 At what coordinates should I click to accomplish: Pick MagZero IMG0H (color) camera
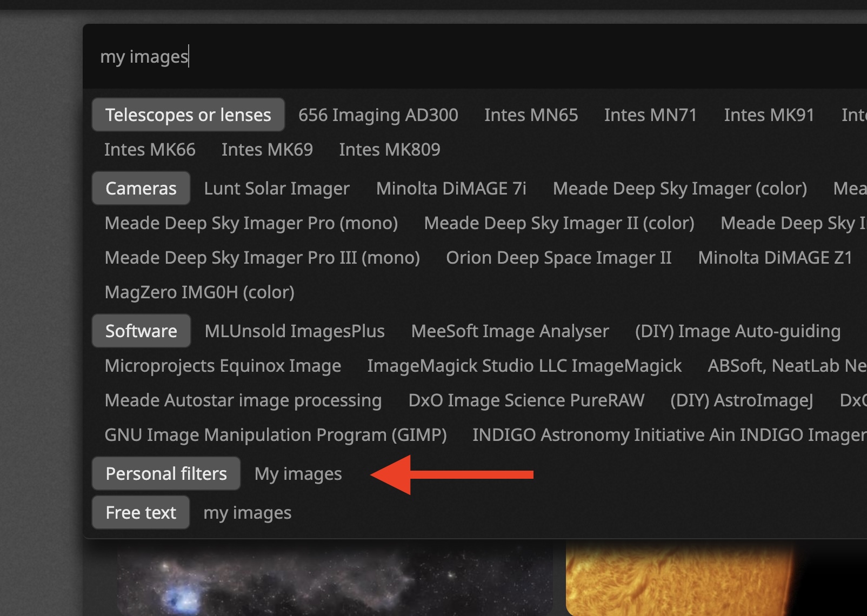(x=199, y=292)
